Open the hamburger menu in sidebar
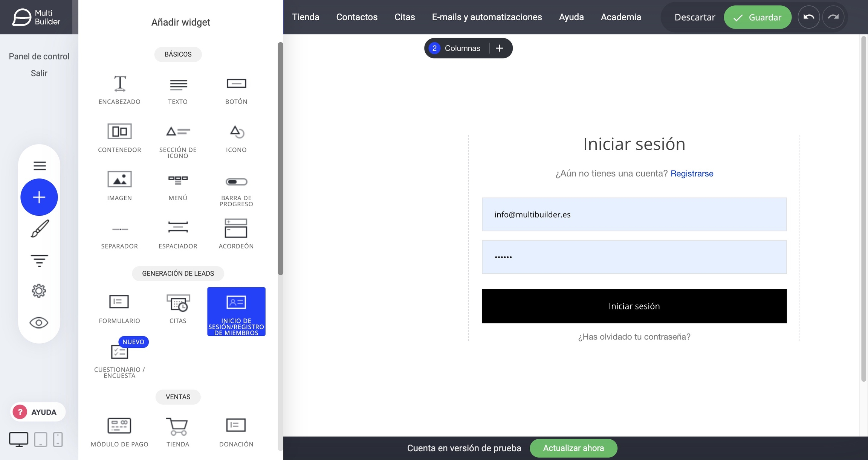This screenshot has height=460, width=868. click(x=39, y=166)
